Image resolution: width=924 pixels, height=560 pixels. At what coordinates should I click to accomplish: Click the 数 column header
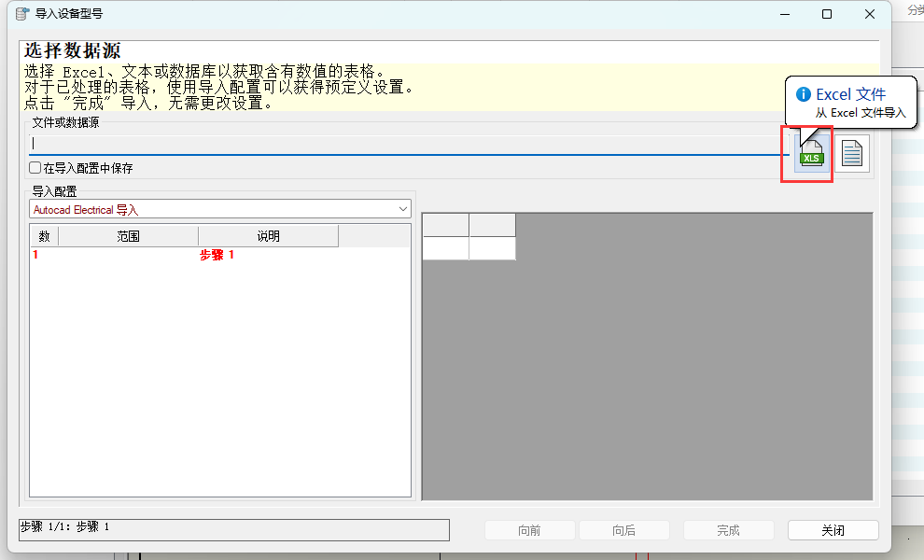click(x=43, y=235)
